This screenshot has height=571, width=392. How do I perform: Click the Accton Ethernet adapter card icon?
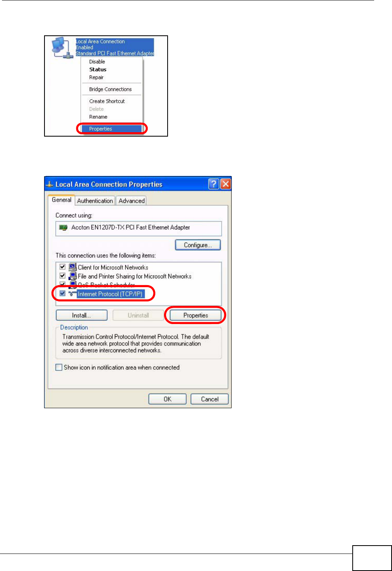(x=63, y=228)
